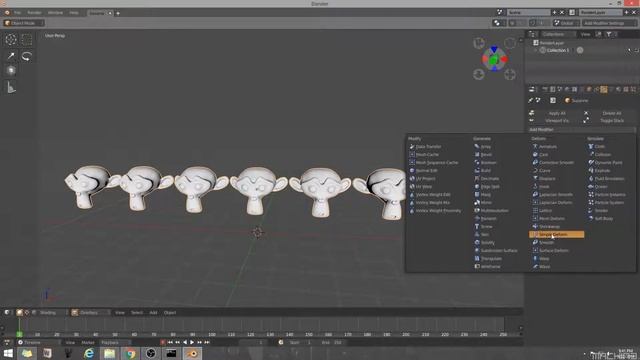Click the Windows Start button

(x=8, y=353)
